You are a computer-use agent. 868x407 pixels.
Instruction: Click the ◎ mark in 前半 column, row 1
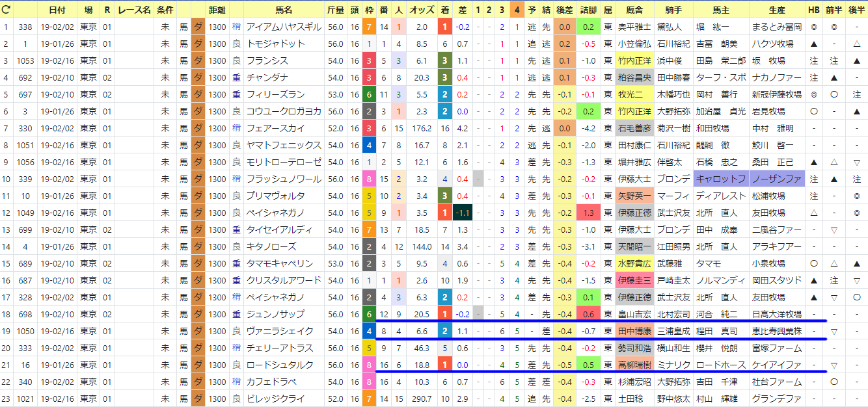pyautogui.click(x=834, y=27)
